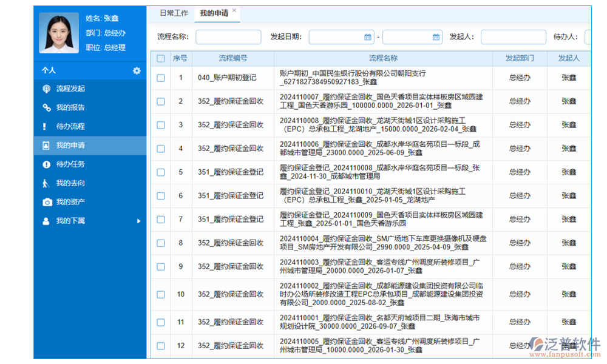This screenshot has height=364, width=607.
Task: Check the checkbox for row 1
Action: click(x=160, y=78)
